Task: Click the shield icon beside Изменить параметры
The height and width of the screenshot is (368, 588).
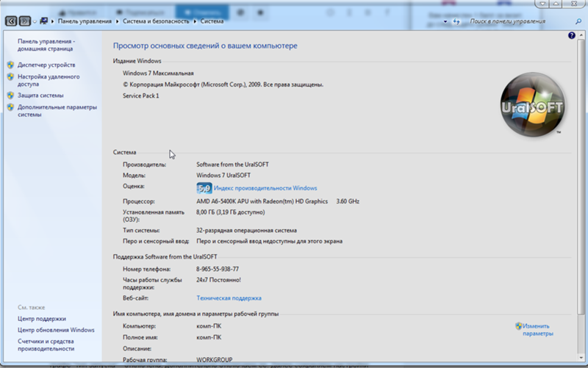Action: coord(519,326)
